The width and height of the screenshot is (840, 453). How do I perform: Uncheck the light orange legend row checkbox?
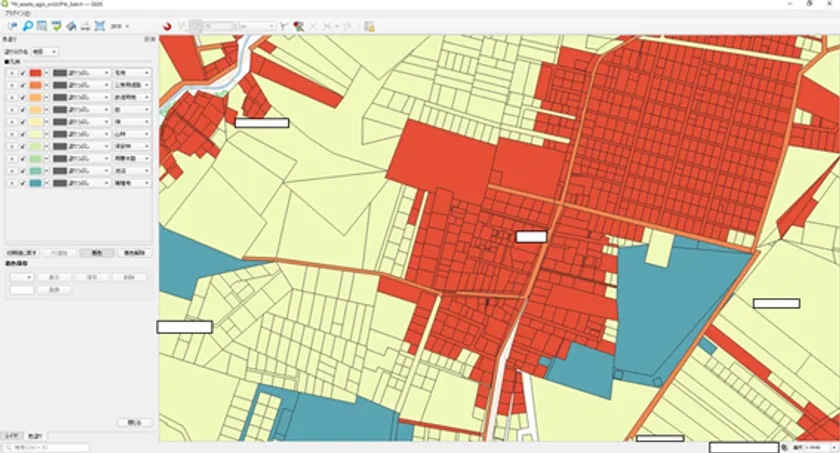pyautogui.click(x=22, y=110)
